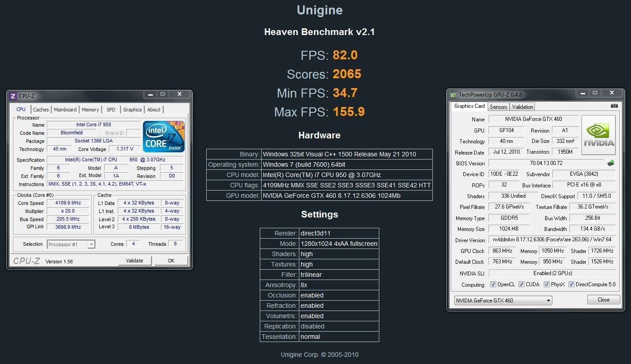Click the Validate button in CPU-Z
This screenshot has height=364, width=631.
[x=134, y=261]
